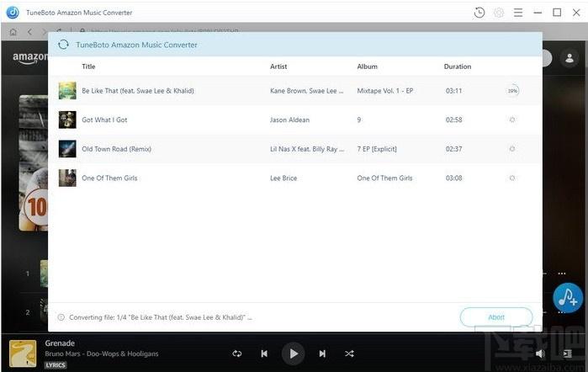Click the album art for Got What I Got
The image size is (588, 372).
click(x=67, y=120)
